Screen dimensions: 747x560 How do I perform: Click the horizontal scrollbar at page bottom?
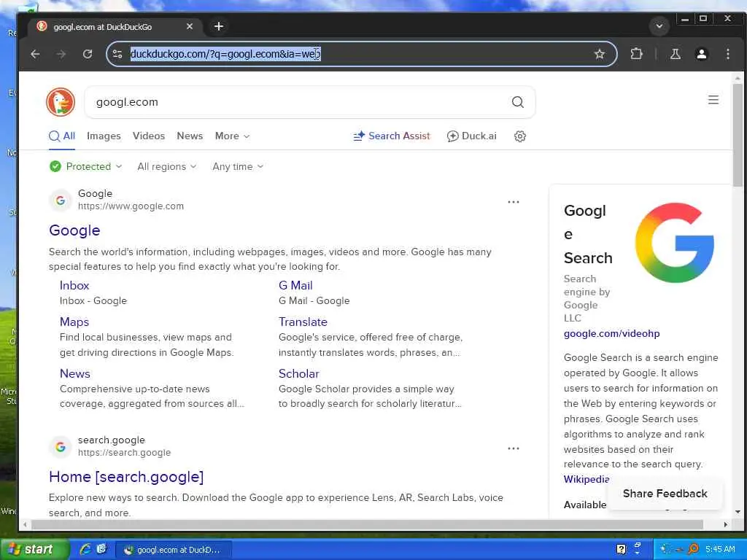tap(367, 524)
